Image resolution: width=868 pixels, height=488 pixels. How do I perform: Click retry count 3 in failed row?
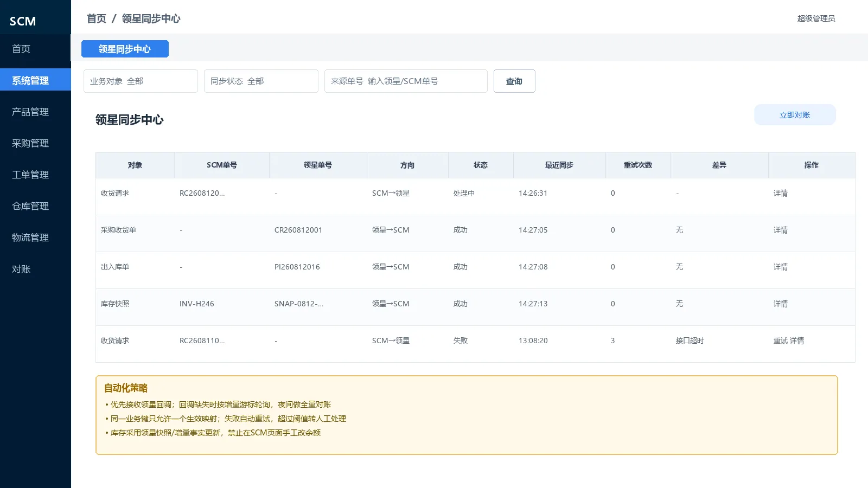pyautogui.click(x=613, y=341)
